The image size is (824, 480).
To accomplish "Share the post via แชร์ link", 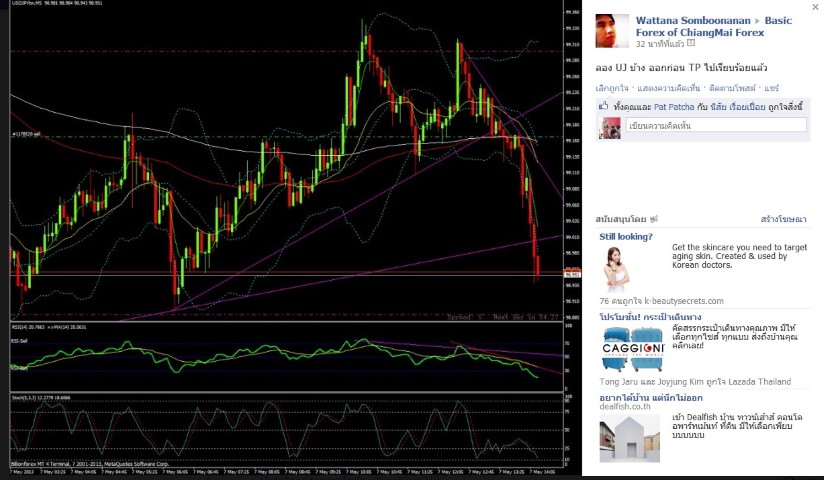I will [771, 88].
